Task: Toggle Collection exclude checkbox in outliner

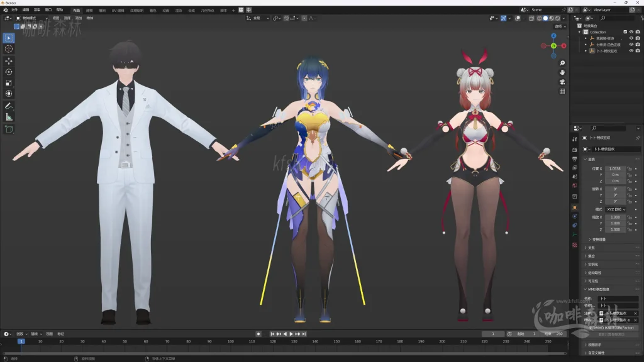Action: [625, 32]
